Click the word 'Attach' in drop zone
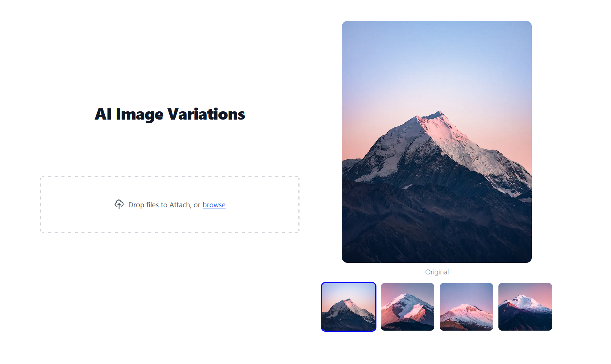611x364 pixels. pyautogui.click(x=180, y=205)
